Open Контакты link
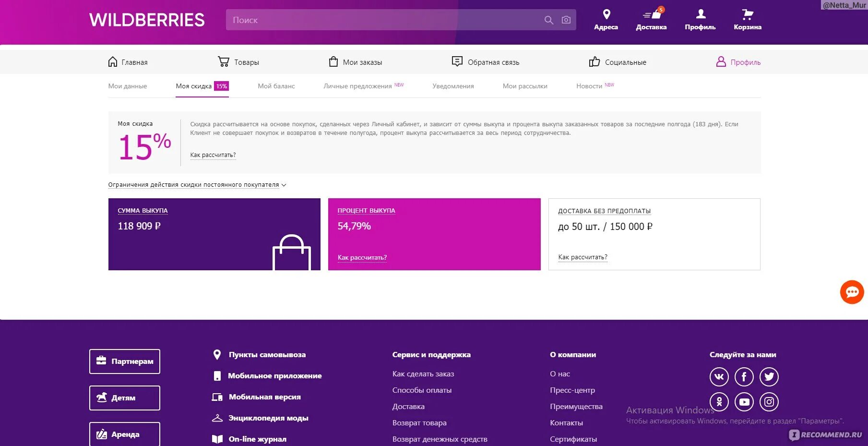The width and height of the screenshot is (868, 446). [x=566, y=423]
